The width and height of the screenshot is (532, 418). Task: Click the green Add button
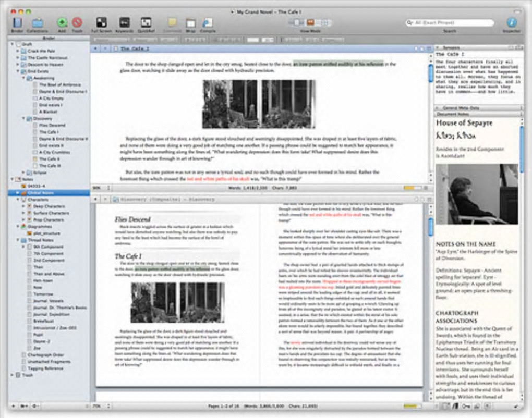(62, 22)
